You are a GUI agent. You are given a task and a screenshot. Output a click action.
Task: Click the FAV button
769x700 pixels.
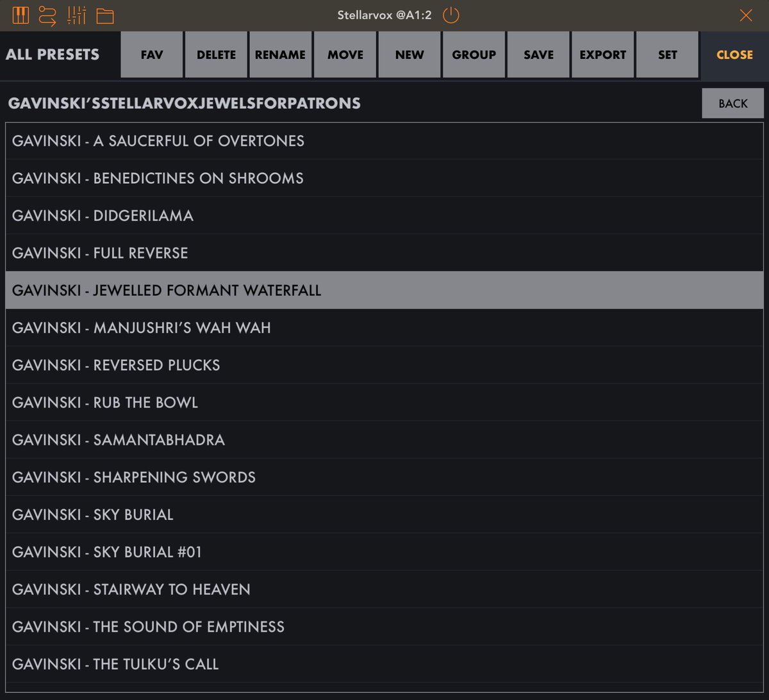(152, 55)
